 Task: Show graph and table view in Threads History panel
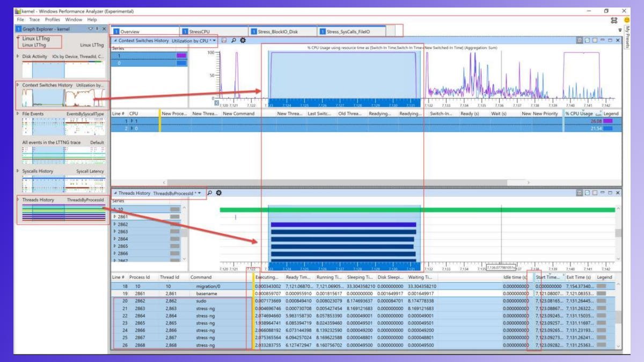[x=580, y=193]
